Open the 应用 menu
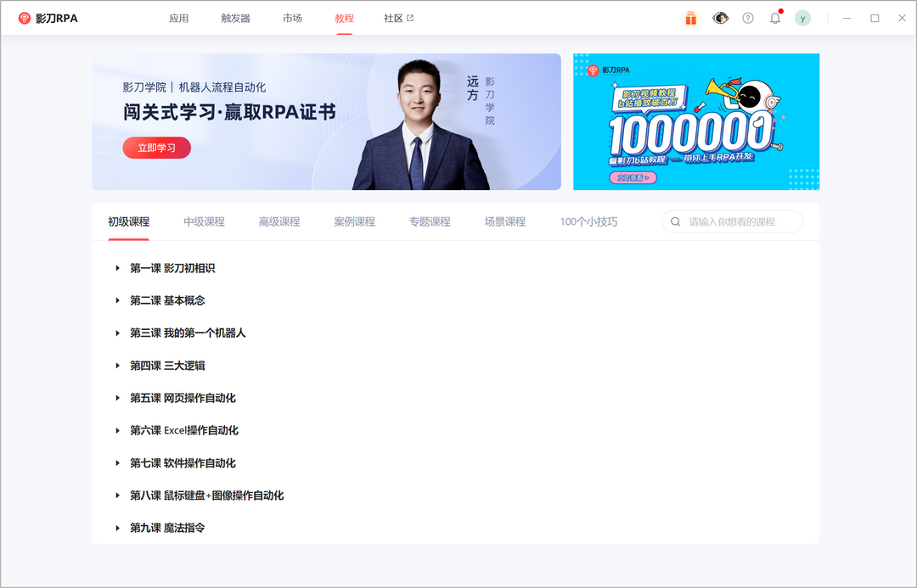This screenshot has height=588, width=917. coord(179,17)
